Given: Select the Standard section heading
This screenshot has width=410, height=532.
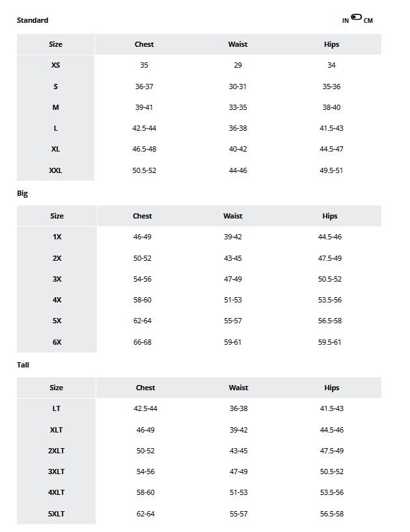Looking at the screenshot, I should click(x=33, y=20).
